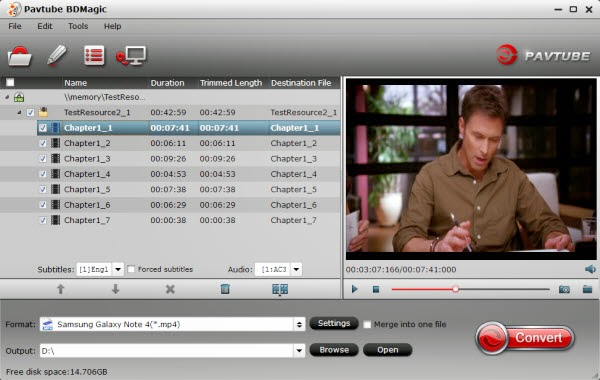This screenshot has width=600, height=380.
Task: Click the film icon of Chapter1_3
Action: coord(55,158)
